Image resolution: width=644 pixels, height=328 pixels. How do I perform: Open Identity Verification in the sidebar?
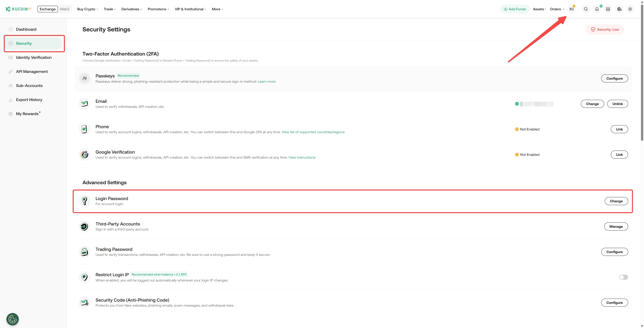(x=34, y=57)
